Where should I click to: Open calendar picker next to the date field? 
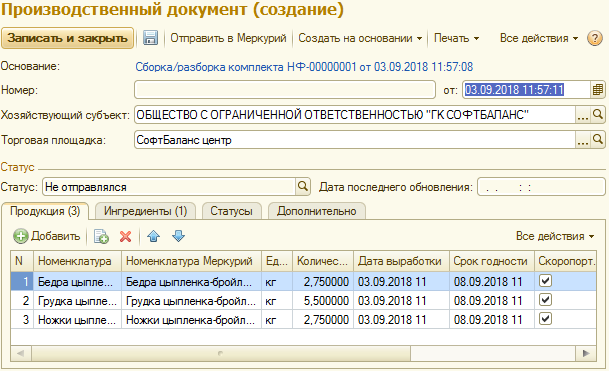tap(597, 90)
